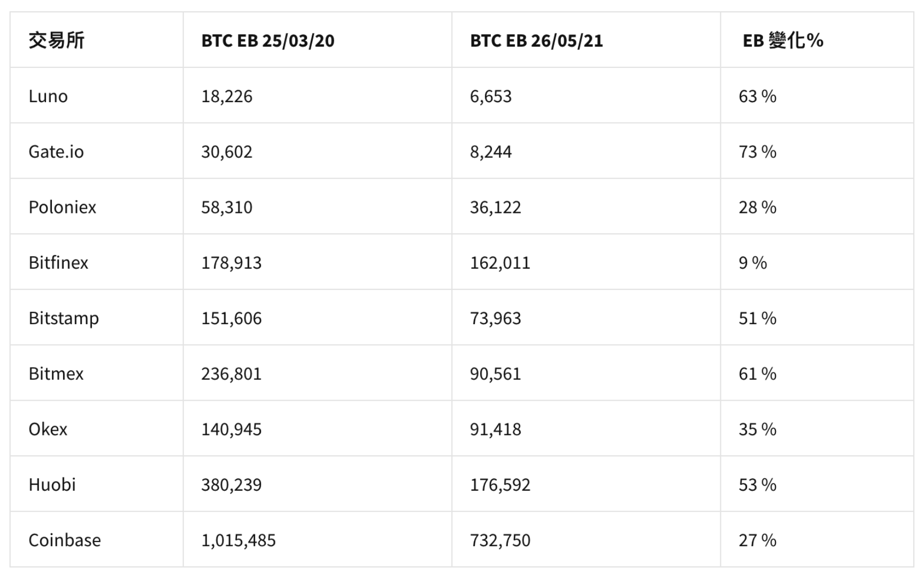Click Bitmex value 90,561
Viewport: 924px width, 580px height.
(x=496, y=373)
